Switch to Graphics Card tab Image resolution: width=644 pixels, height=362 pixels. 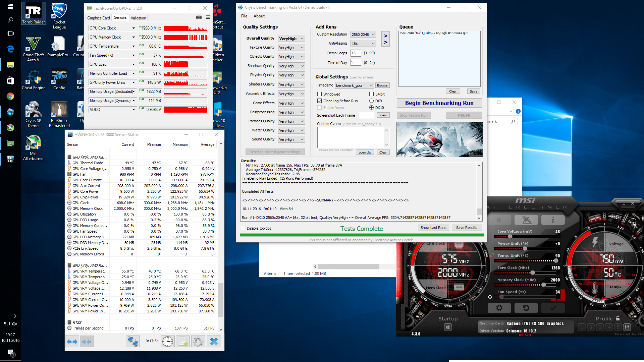[98, 18]
